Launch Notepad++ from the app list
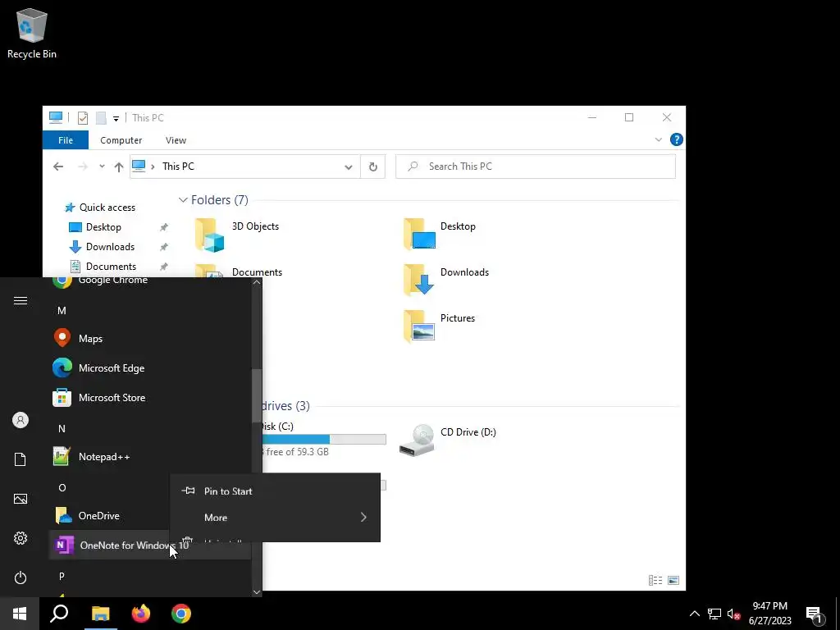Viewport: 840px width, 630px height. point(150,456)
